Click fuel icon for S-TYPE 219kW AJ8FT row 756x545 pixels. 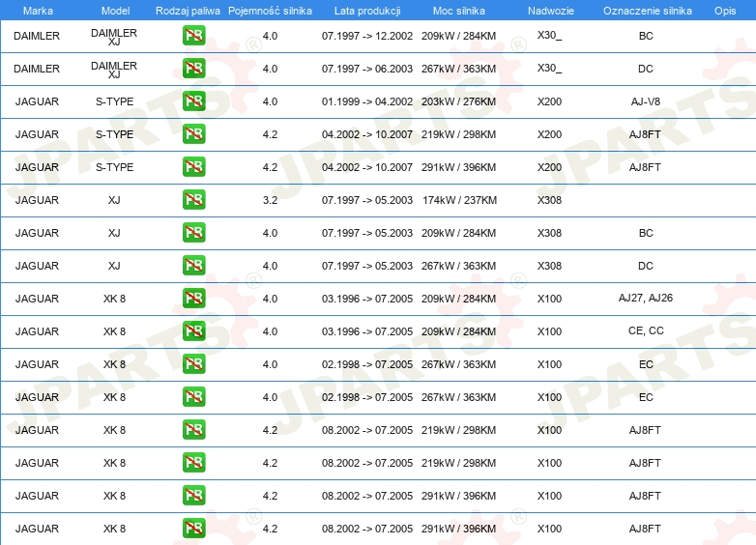(x=193, y=134)
